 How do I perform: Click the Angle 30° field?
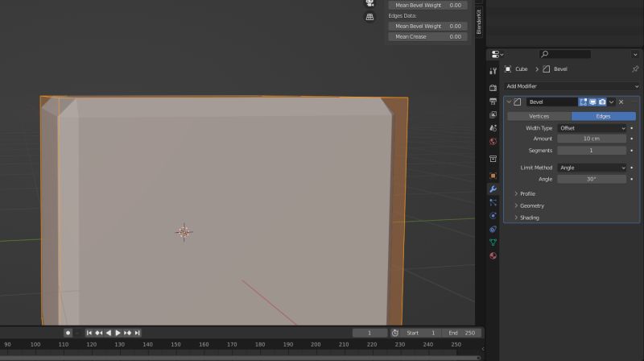[592, 179]
